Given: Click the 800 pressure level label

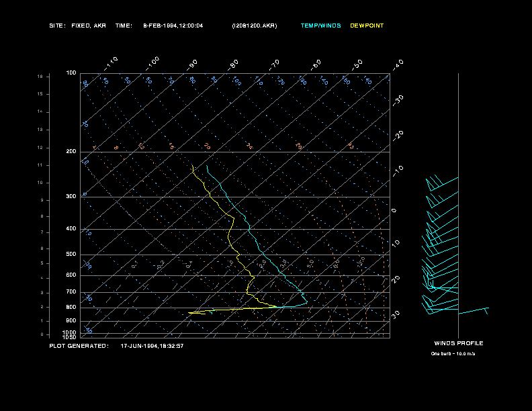Looking at the screenshot, I should [71, 307].
